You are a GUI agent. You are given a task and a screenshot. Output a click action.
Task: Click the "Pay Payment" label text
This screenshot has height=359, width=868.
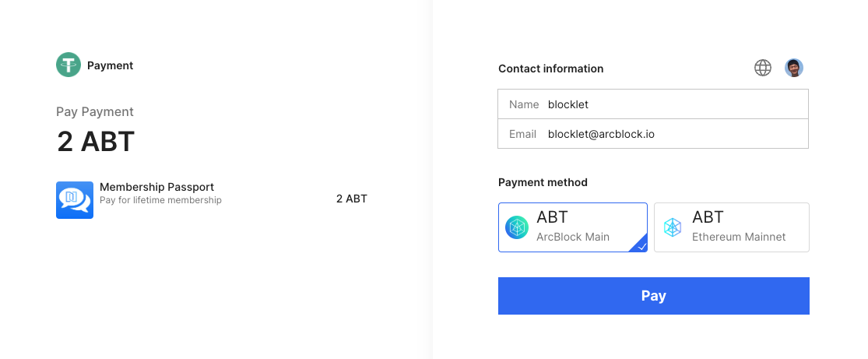click(x=95, y=111)
